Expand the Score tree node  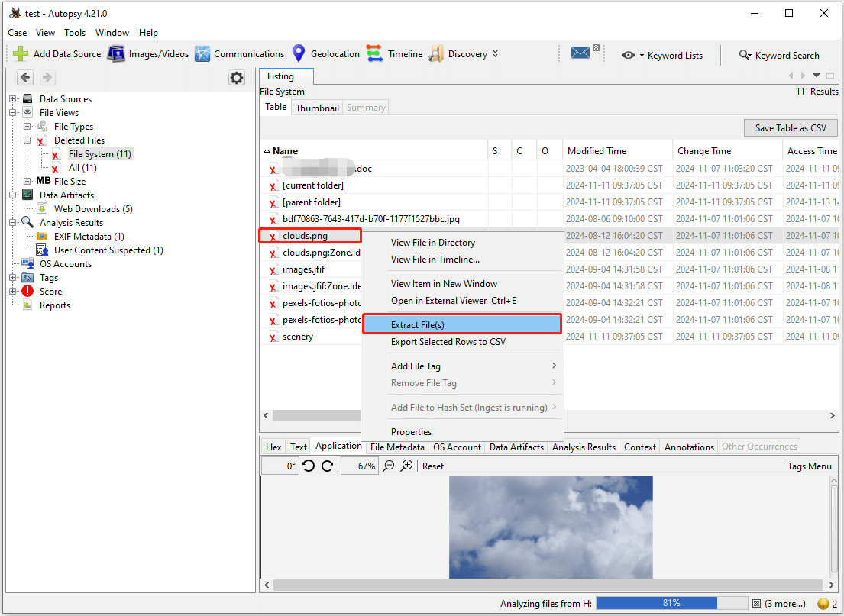(13, 291)
